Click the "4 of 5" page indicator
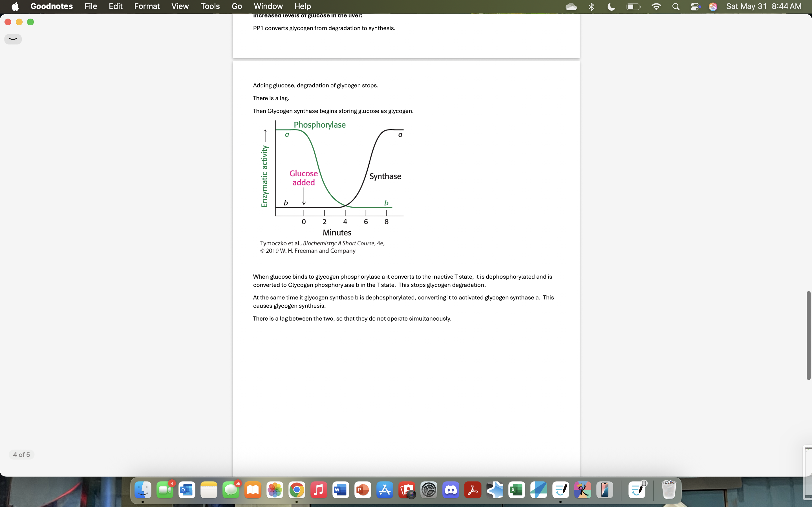Image resolution: width=812 pixels, height=507 pixels. point(21,455)
